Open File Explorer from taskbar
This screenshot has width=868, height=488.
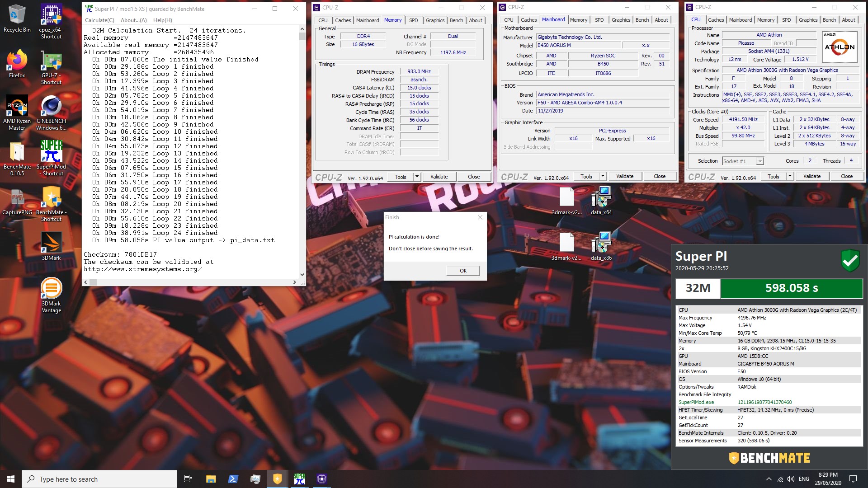click(x=211, y=479)
